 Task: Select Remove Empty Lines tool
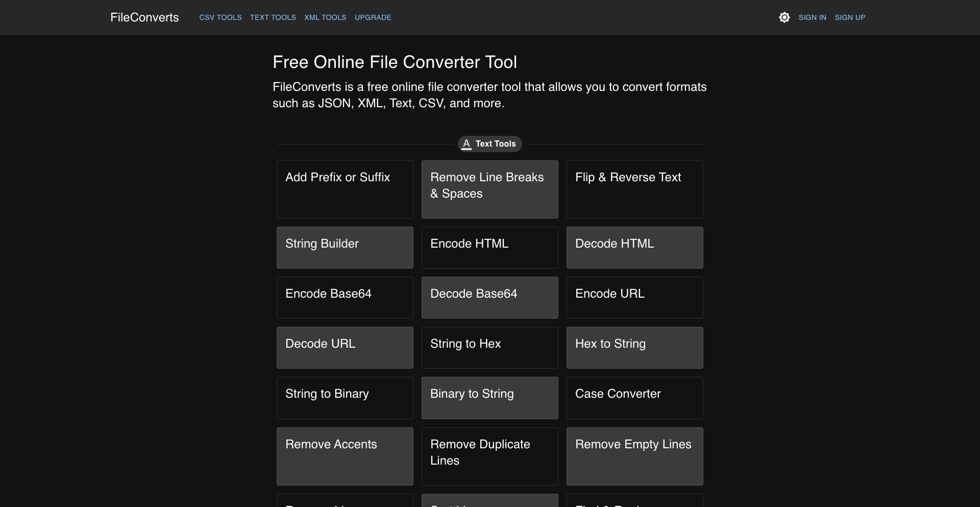pos(634,456)
